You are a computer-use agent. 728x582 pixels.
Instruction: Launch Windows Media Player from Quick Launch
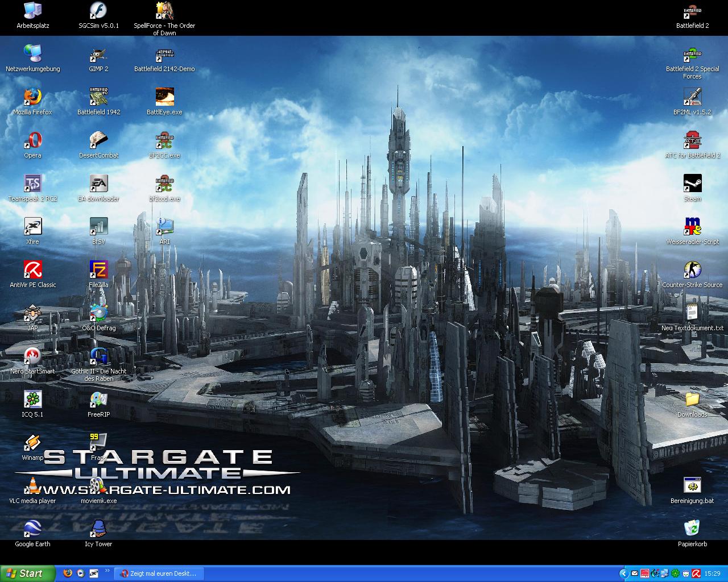(81, 573)
